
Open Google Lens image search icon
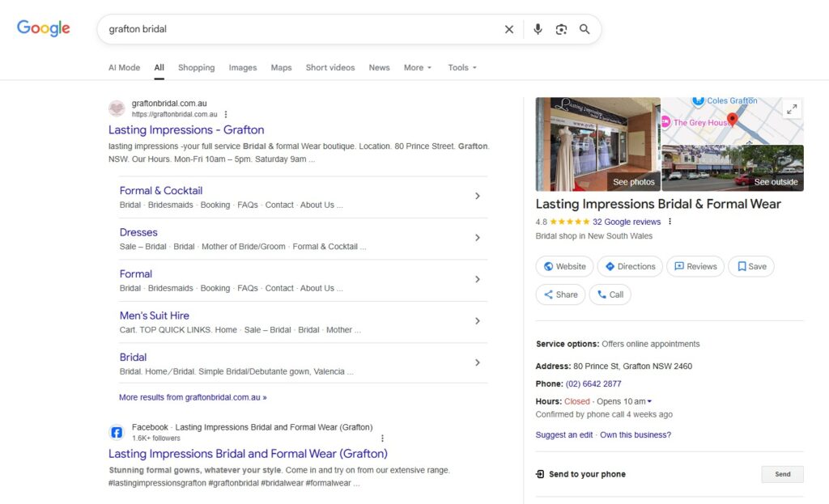click(x=561, y=29)
